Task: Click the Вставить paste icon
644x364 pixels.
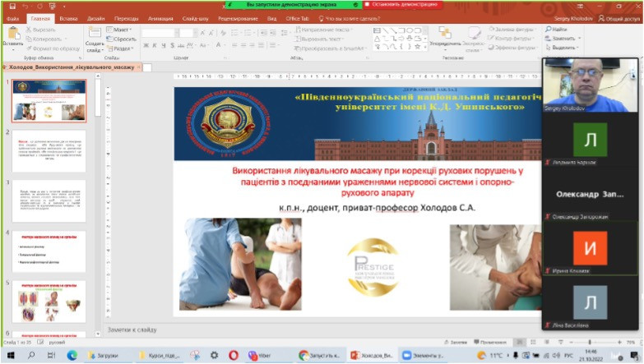Action: click(x=13, y=34)
